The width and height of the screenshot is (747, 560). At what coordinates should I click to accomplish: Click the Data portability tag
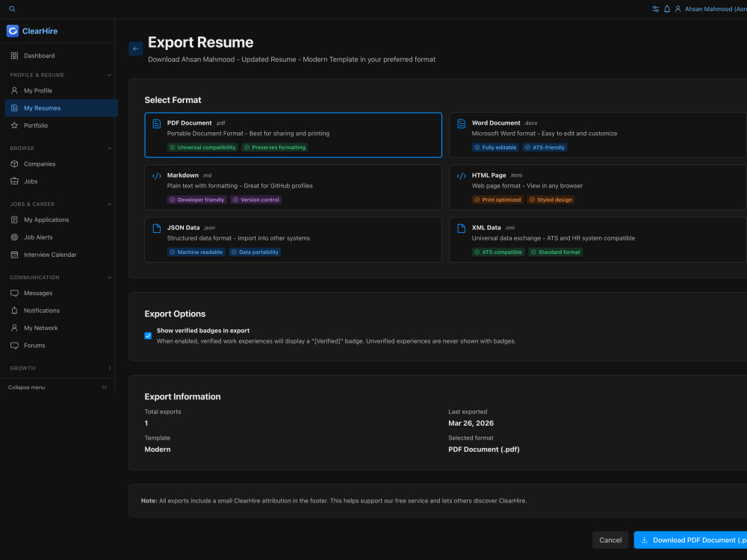coord(255,252)
